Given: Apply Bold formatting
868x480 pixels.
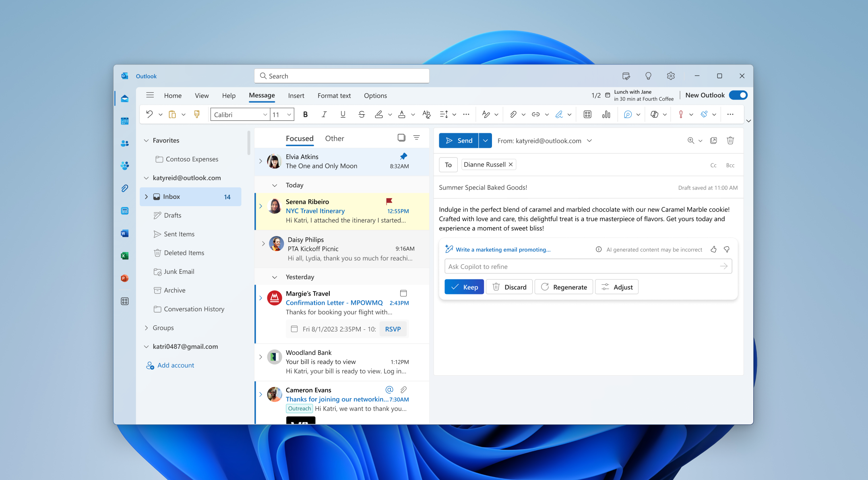Looking at the screenshot, I should click(x=306, y=114).
